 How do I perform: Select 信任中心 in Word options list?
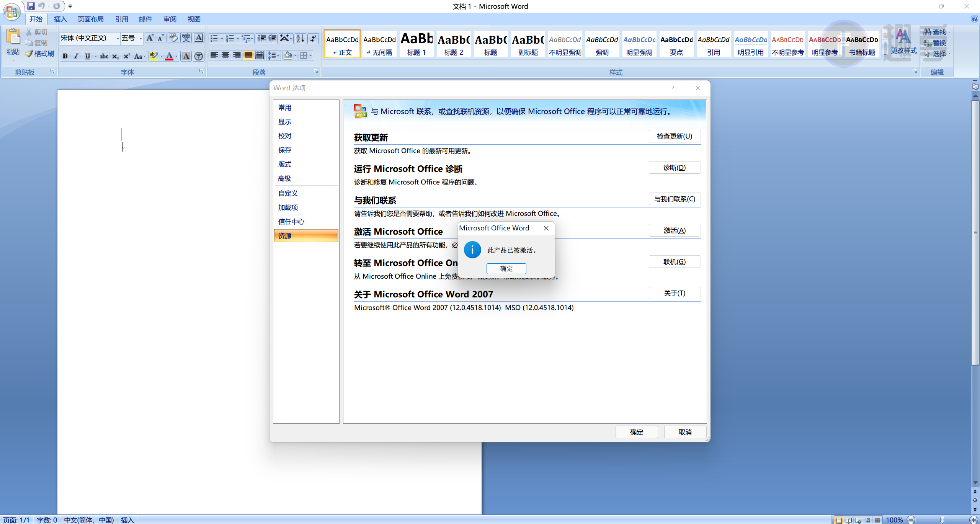306,222
